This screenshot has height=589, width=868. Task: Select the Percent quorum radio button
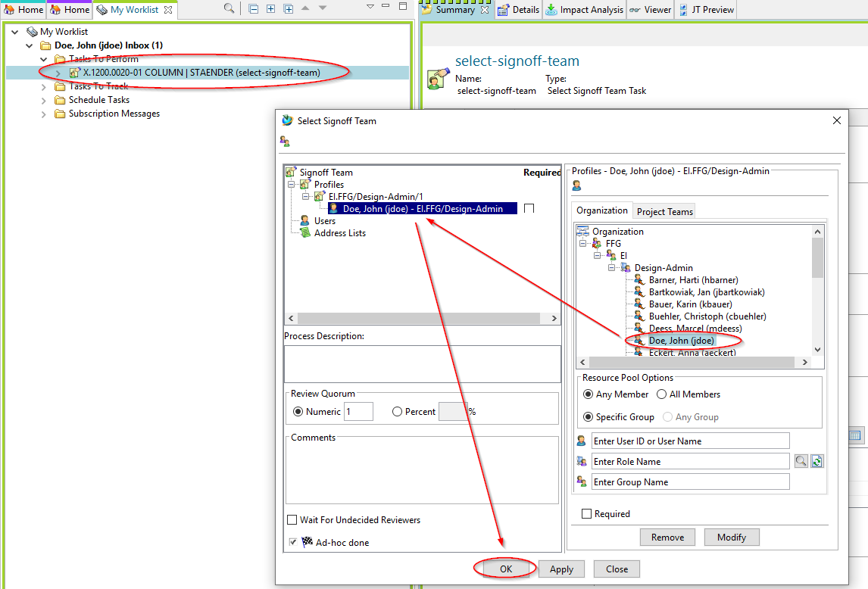[x=398, y=412]
